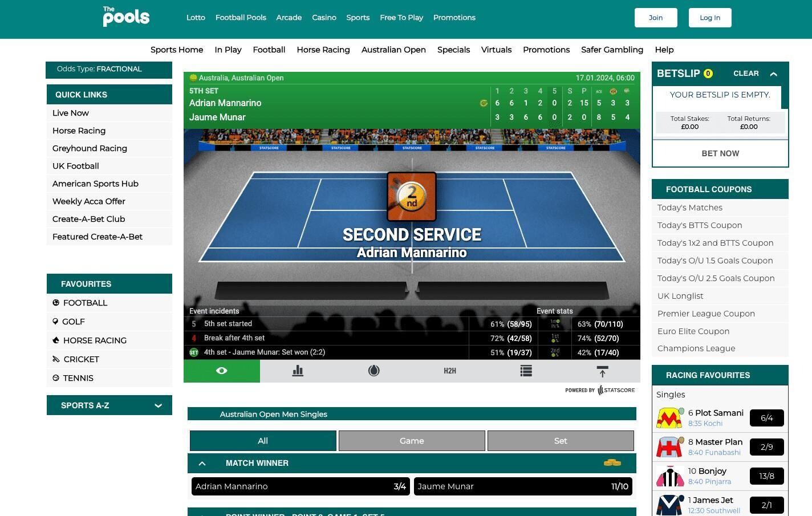The width and height of the screenshot is (812, 516).
Task: Click the Australian Open Men Singles header
Action: (412, 414)
